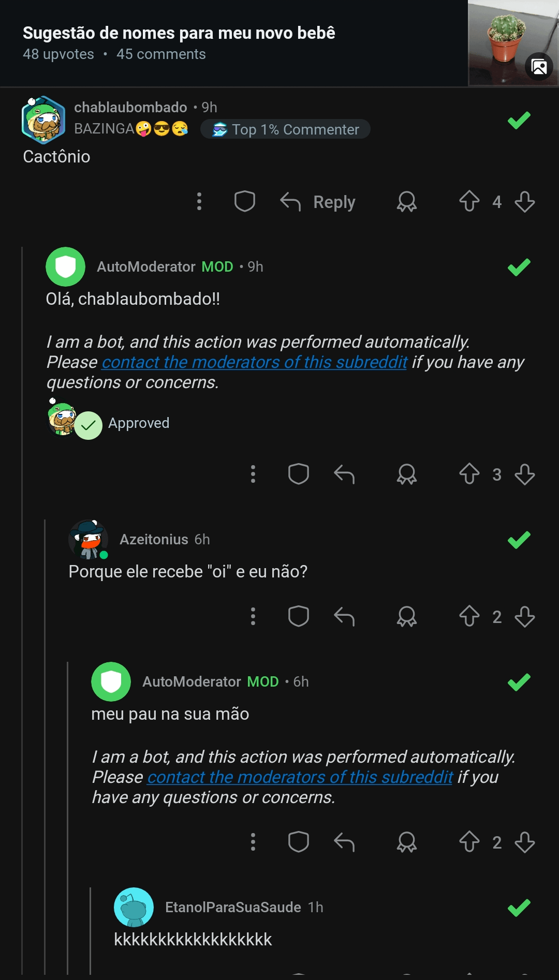The height and width of the screenshot is (980, 559).
Task: Open overflow menu on 'meu pau na sua mão' comment
Action: point(253,842)
